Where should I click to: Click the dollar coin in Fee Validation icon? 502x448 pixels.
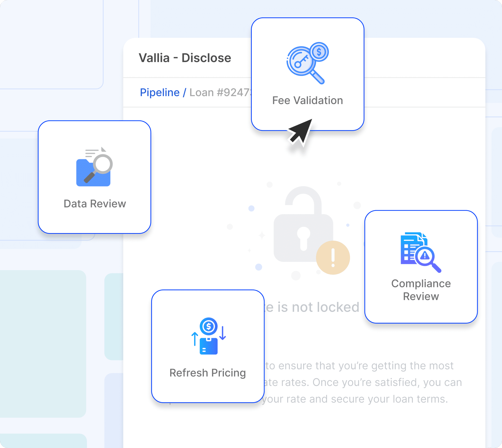[x=319, y=52]
